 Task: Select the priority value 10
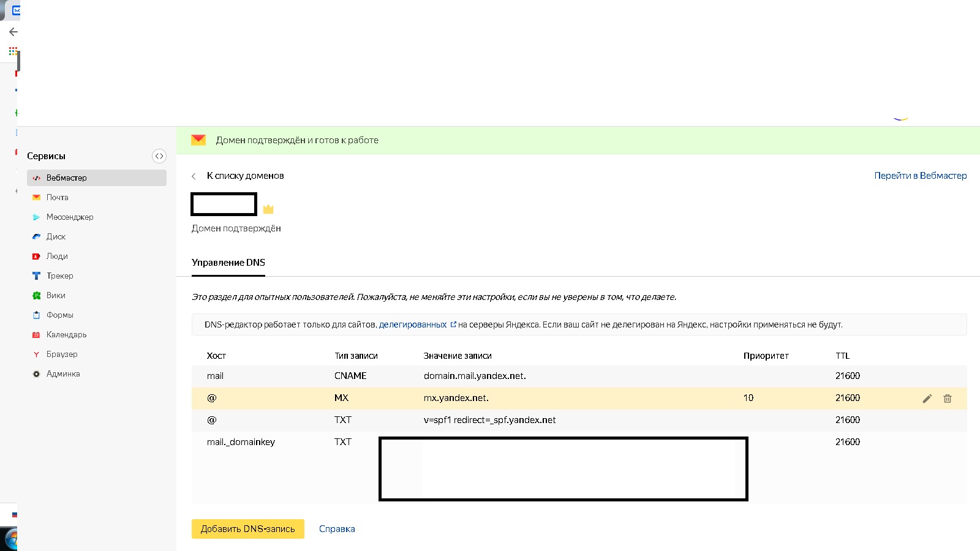click(748, 398)
